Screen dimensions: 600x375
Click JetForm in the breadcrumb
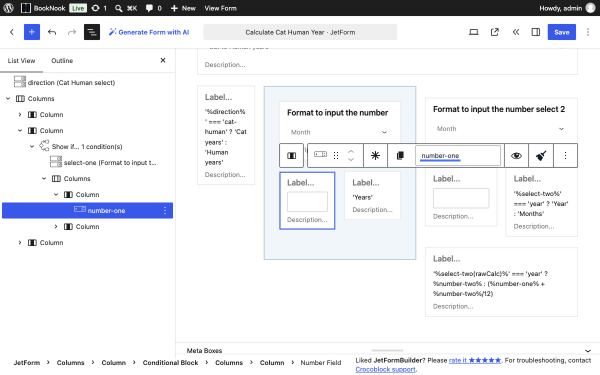coord(27,362)
